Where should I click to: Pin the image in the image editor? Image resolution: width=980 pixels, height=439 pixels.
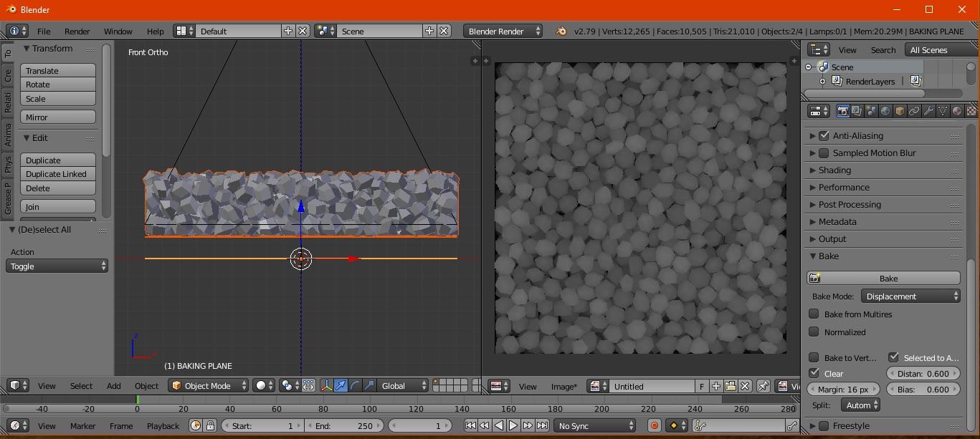tap(763, 386)
